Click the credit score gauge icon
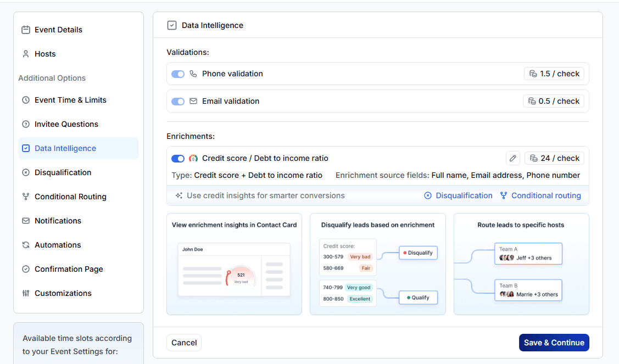 (193, 158)
